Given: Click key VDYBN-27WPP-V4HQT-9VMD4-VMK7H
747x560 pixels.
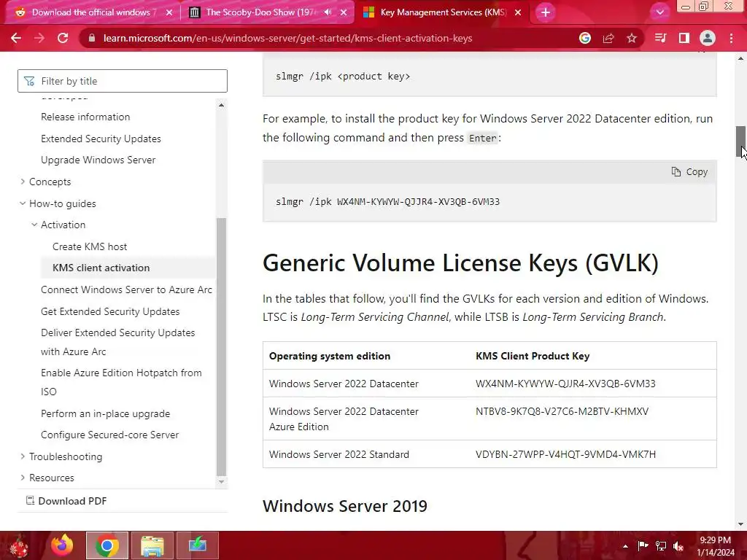Looking at the screenshot, I should 565,454.
